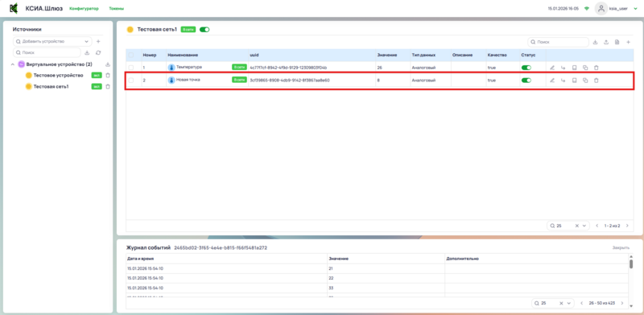Click upload icon in points table toolbar
Image resolution: width=644 pixels, height=315 pixels.
606,42
